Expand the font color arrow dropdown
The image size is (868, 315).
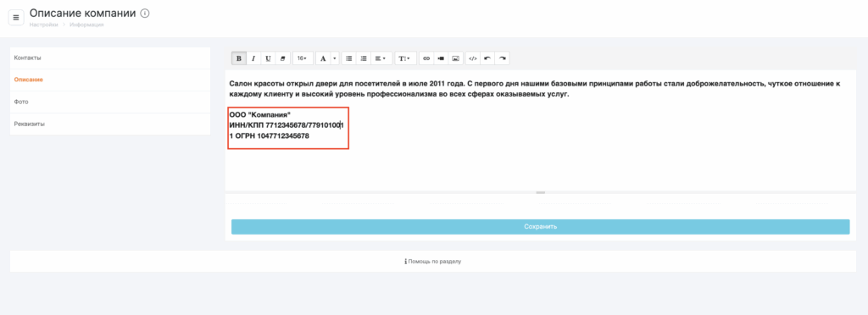(335, 58)
